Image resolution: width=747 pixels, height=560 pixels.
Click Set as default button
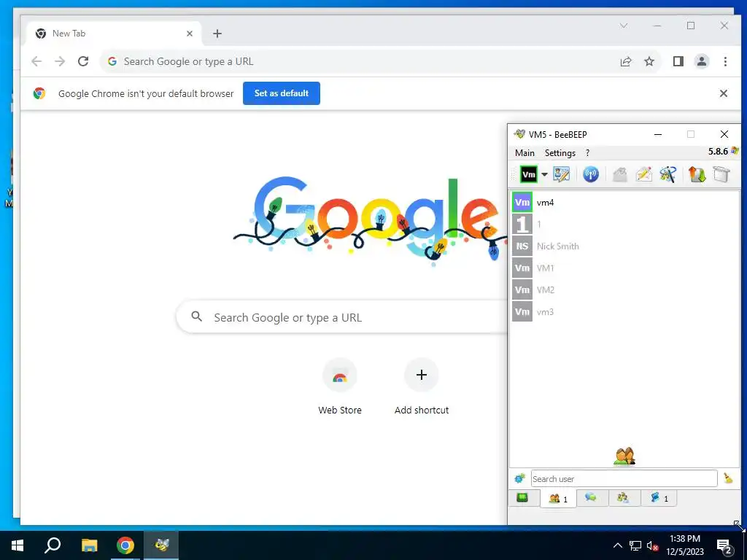[282, 93]
